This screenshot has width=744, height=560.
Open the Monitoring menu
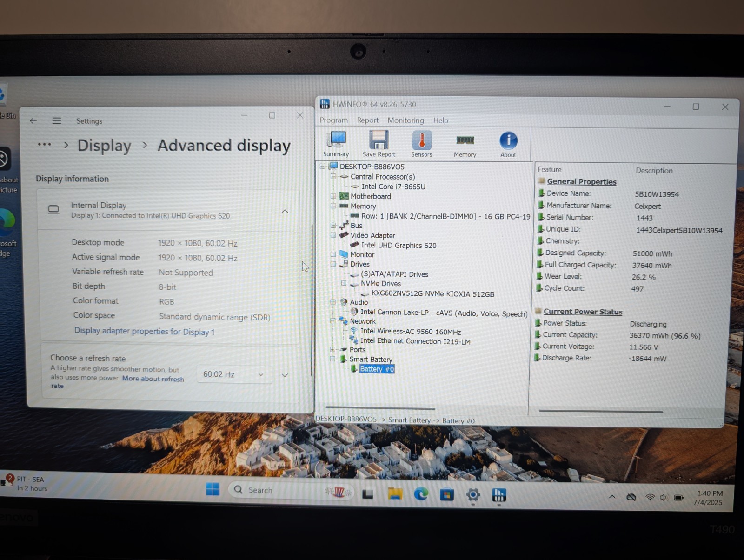[x=405, y=120]
